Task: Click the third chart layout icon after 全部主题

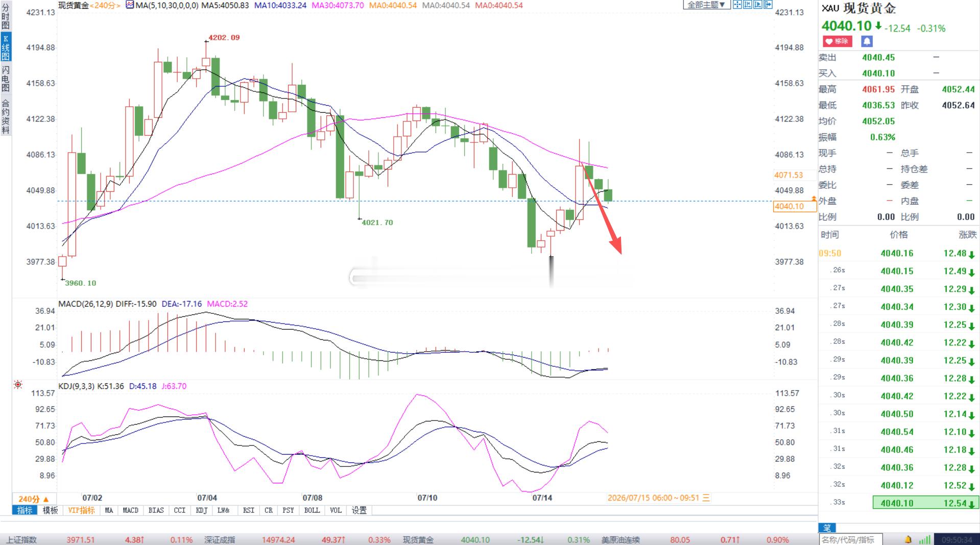Action: click(x=758, y=5)
